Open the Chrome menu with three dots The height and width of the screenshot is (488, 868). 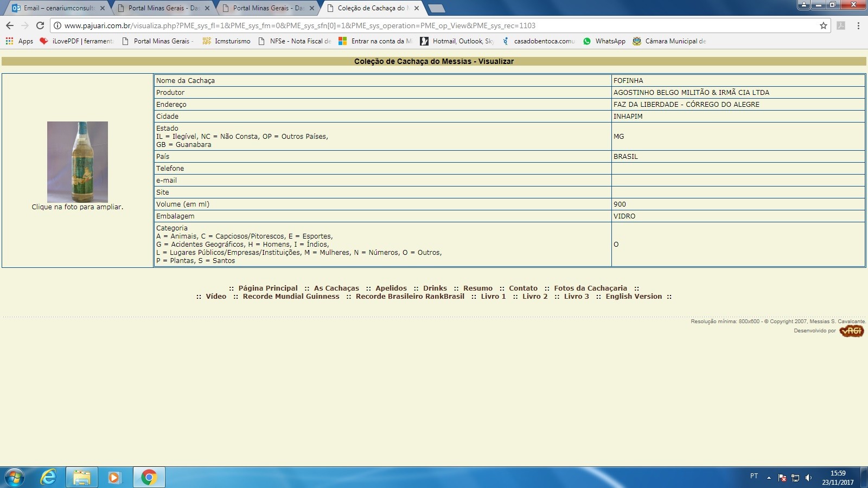click(x=858, y=25)
